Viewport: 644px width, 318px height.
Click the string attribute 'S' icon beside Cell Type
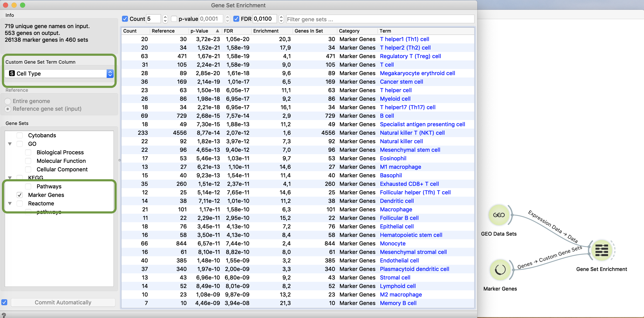tap(12, 73)
